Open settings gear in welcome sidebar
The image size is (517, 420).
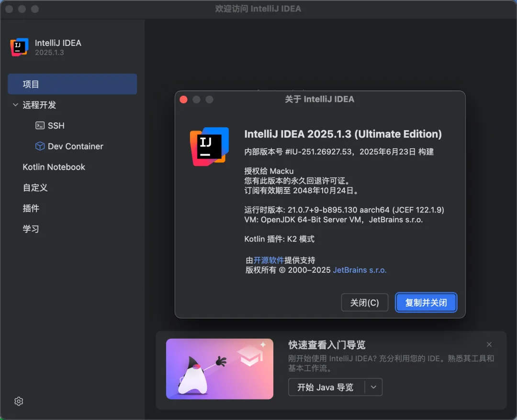click(x=19, y=401)
